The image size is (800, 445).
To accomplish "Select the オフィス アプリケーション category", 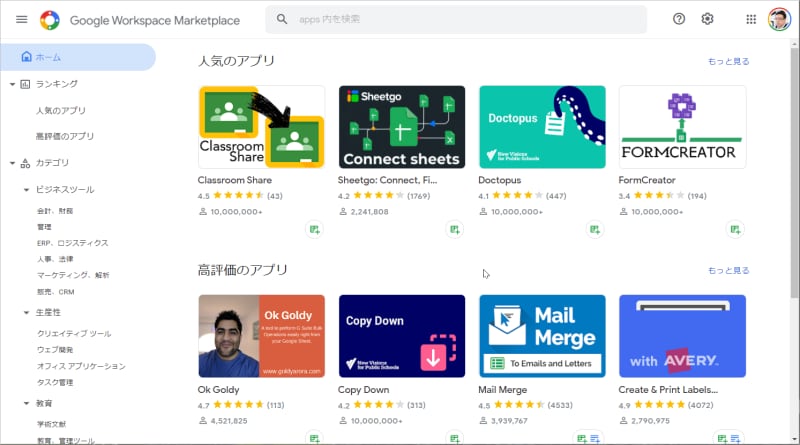I will [81, 366].
